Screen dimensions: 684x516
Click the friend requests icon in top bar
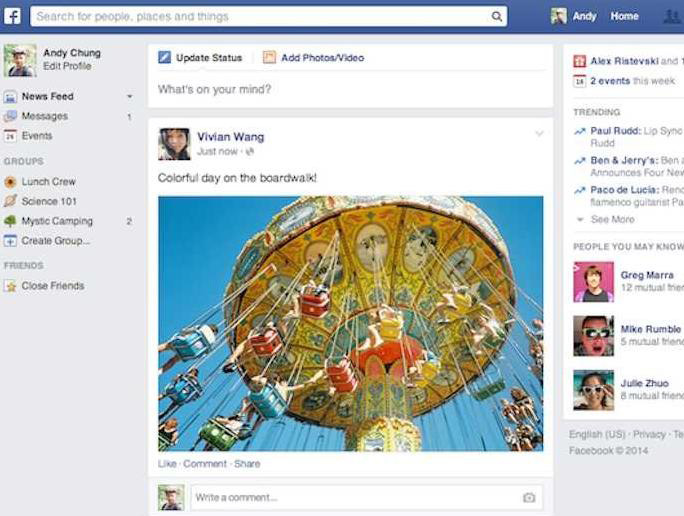point(672,17)
